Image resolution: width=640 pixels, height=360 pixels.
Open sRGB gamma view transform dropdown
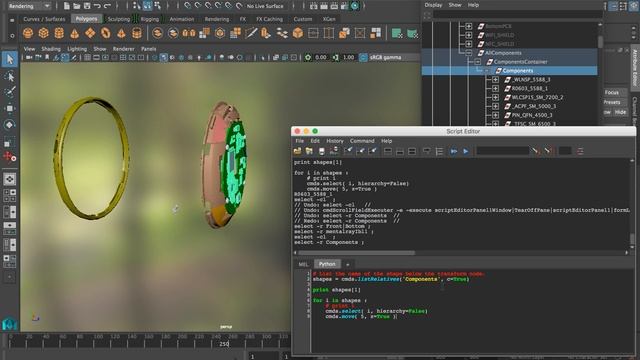393,58
